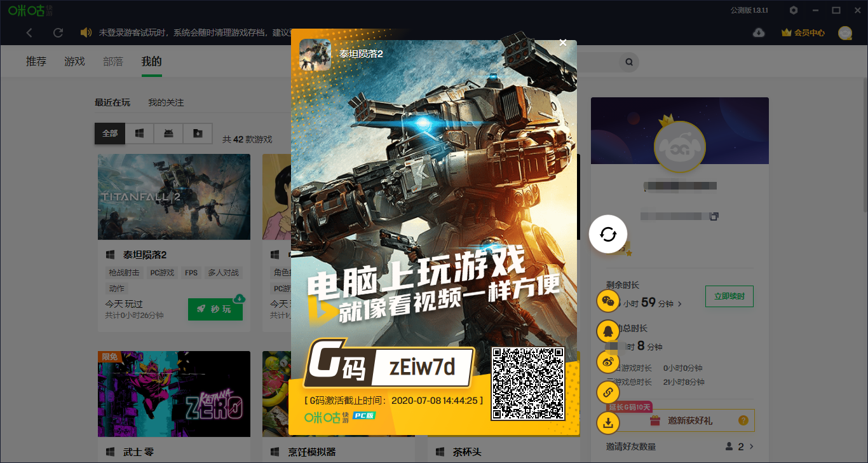Screen dimensions: 868x463
Task: Click the FPS tag
Action: (x=191, y=273)
